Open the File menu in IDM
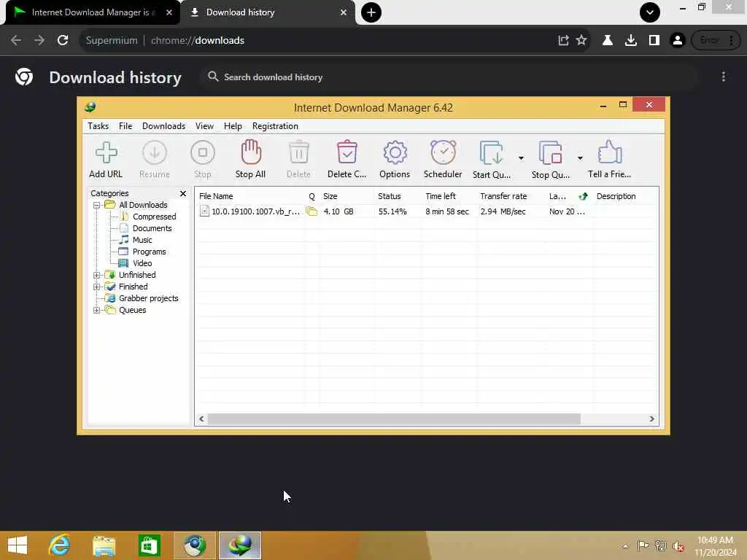 coord(125,126)
